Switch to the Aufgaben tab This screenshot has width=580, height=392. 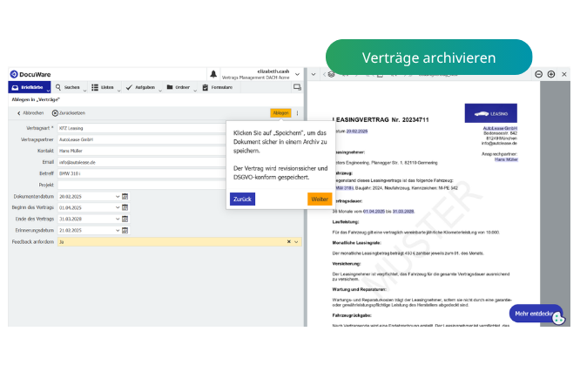click(140, 87)
